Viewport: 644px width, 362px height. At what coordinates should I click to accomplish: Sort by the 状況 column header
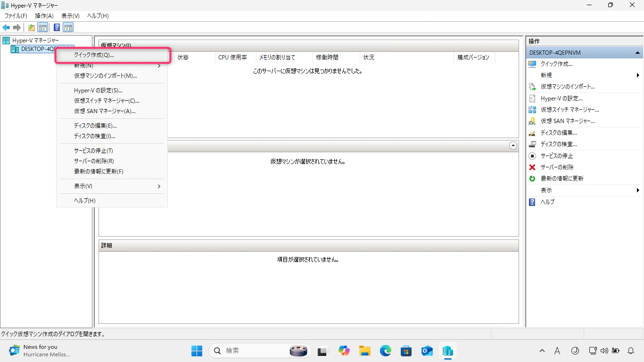[x=407, y=58]
